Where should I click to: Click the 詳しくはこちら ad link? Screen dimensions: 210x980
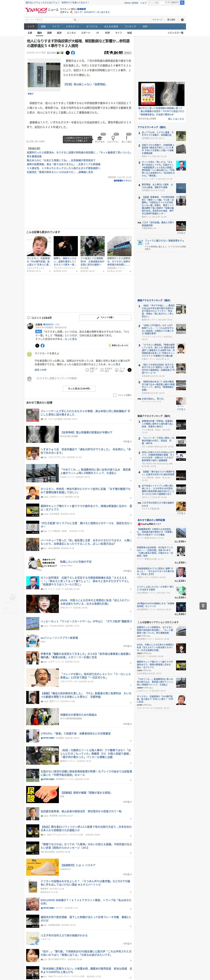click(x=176, y=119)
